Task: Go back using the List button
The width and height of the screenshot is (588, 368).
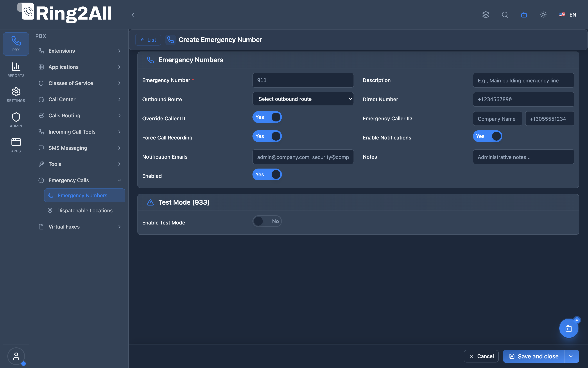Action: (148, 40)
